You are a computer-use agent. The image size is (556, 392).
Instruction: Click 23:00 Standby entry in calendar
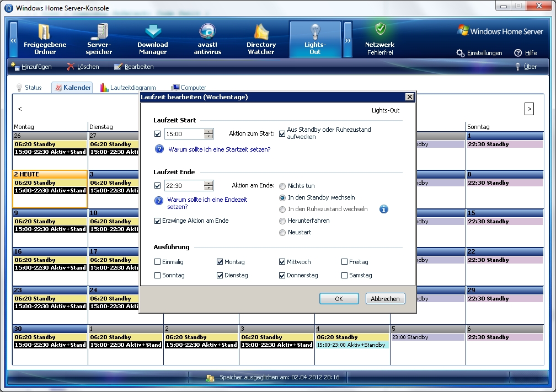pyautogui.click(x=428, y=337)
